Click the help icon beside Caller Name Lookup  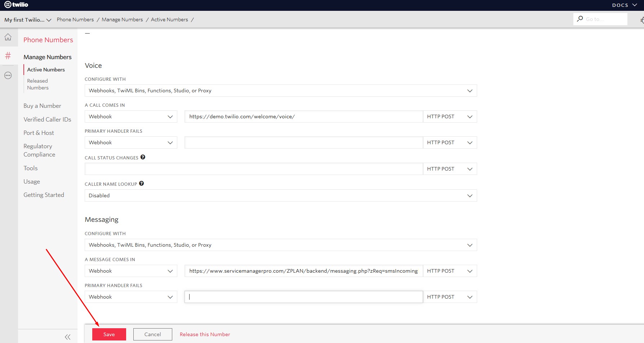(141, 184)
